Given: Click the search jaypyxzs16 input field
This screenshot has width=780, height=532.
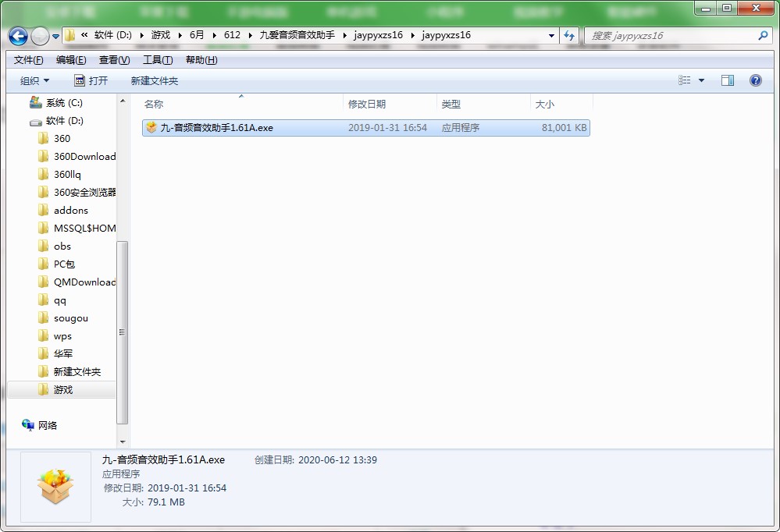Looking at the screenshot, I should (671, 36).
